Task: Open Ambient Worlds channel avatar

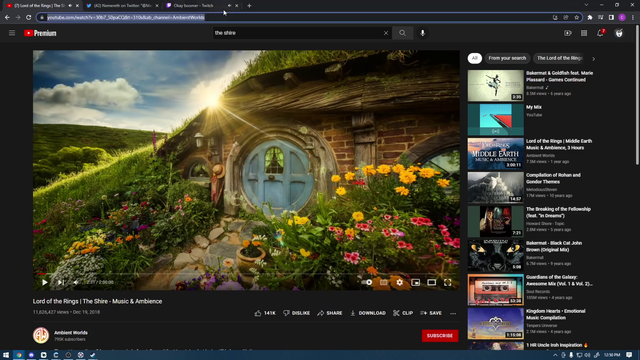Action: (41, 336)
